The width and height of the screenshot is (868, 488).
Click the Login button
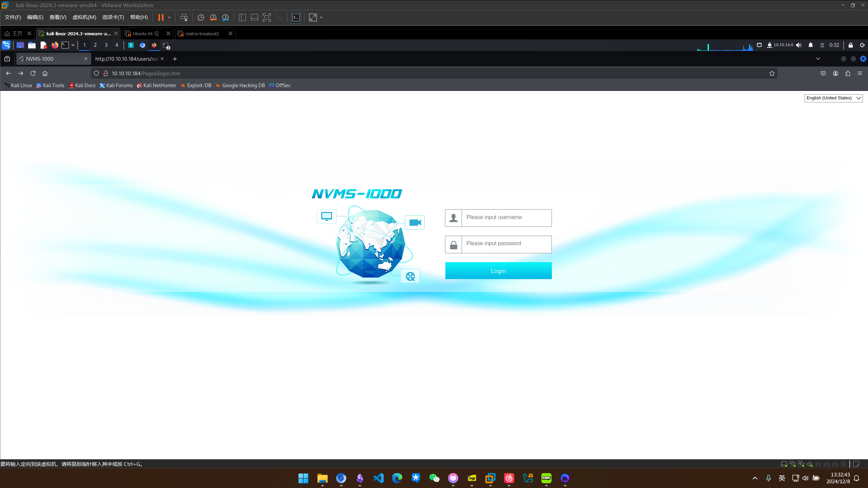[x=498, y=271]
